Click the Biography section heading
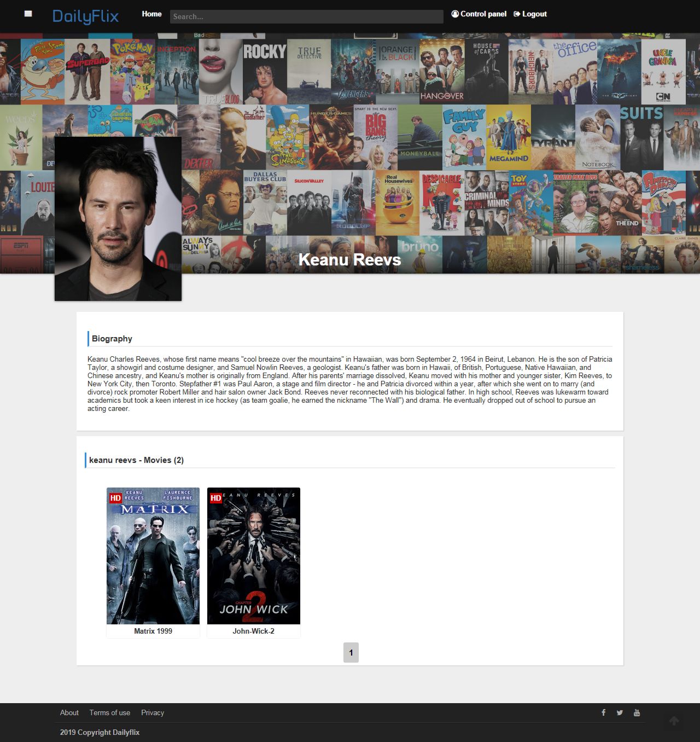 pos(112,339)
